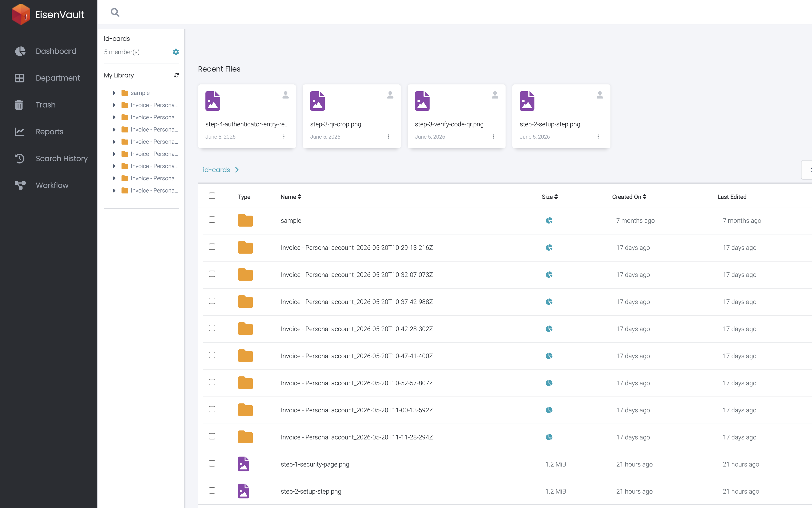Open id-cards department settings gear
This screenshot has width=812, height=508.
click(x=176, y=52)
